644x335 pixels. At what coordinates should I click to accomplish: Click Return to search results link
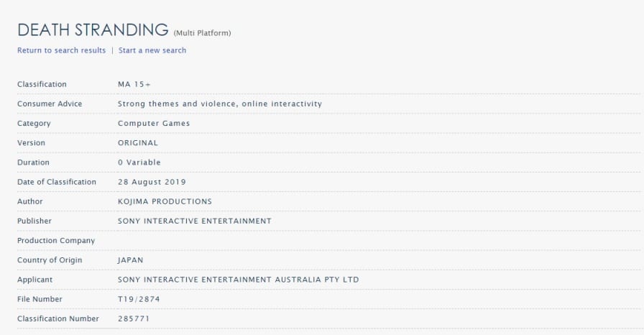[x=61, y=50]
